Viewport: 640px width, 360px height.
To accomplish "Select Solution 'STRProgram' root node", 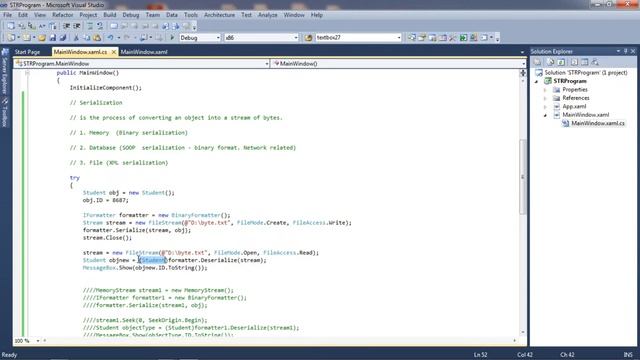I will coord(585,73).
